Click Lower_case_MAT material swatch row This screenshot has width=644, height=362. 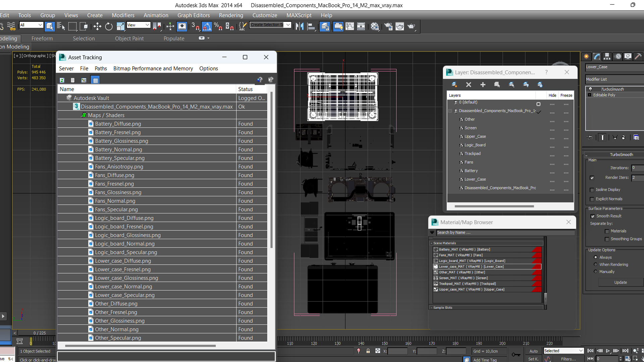click(487, 267)
